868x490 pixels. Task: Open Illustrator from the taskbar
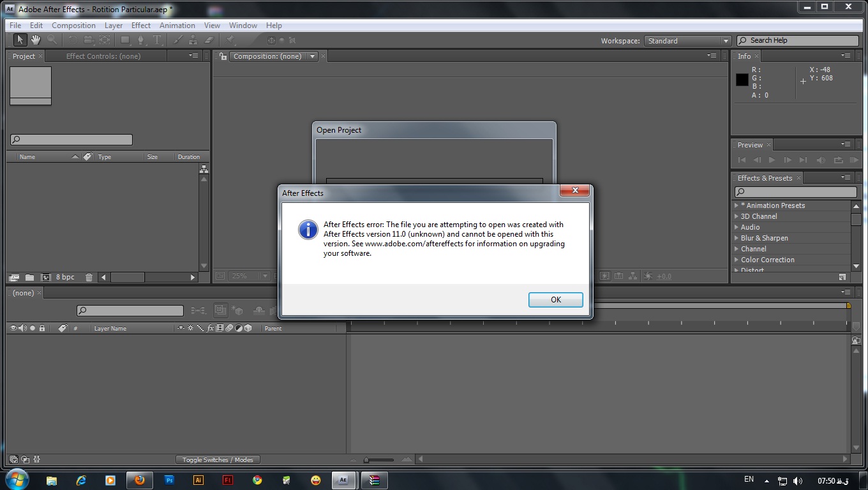pyautogui.click(x=198, y=480)
